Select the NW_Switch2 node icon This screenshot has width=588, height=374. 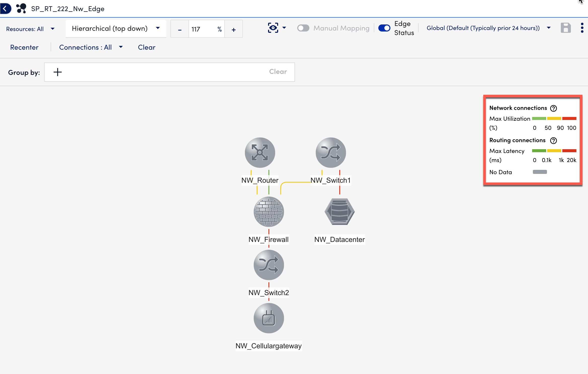pos(269,265)
